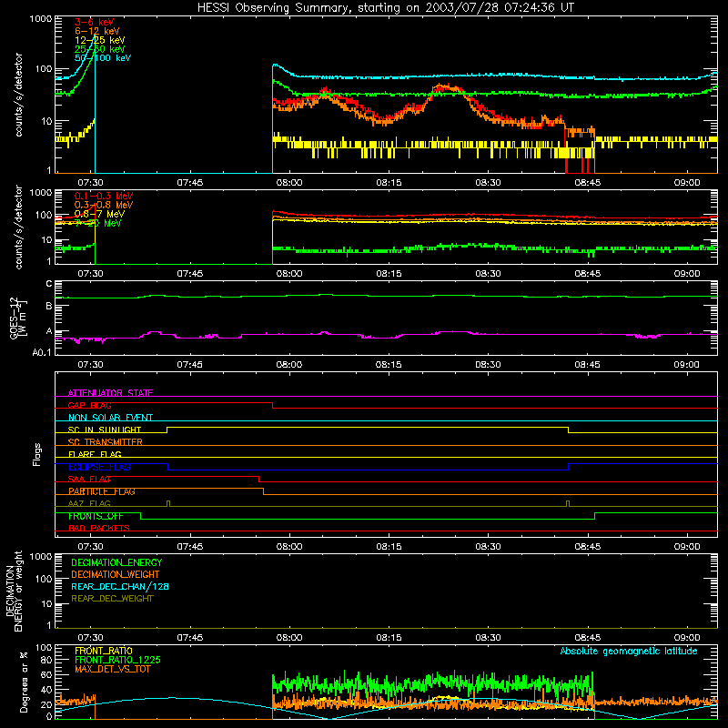This screenshot has height=728, width=728.
Task: Select the FRONT_RATIO legend label
Action: 104,651
